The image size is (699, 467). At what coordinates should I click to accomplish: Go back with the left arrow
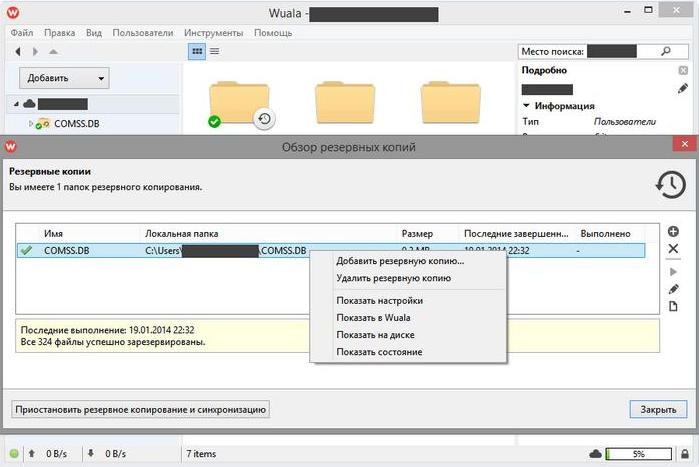pyautogui.click(x=18, y=52)
